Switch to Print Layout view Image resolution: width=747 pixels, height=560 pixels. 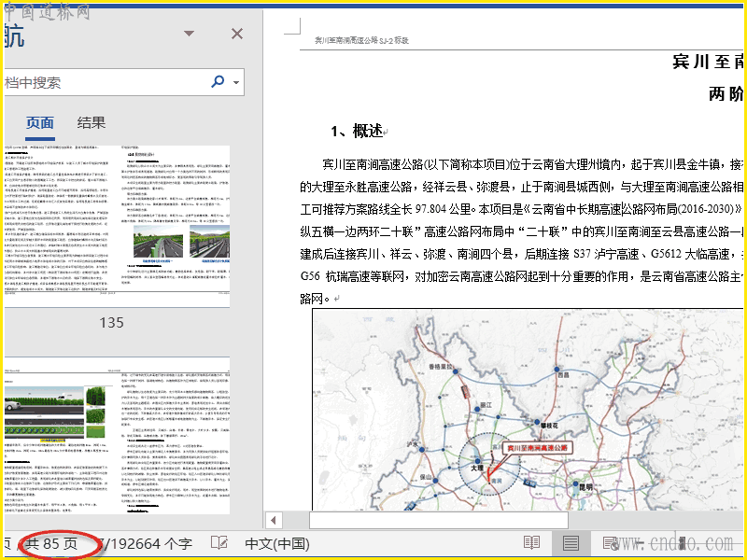pyautogui.click(x=571, y=543)
